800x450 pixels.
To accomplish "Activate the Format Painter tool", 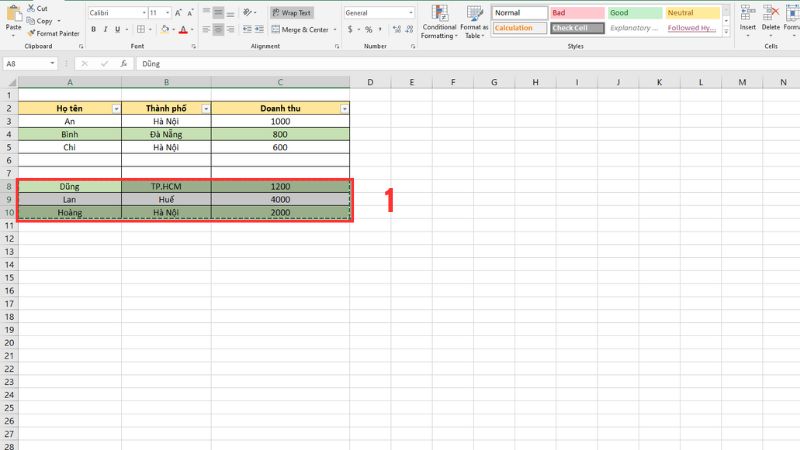I will click(54, 33).
